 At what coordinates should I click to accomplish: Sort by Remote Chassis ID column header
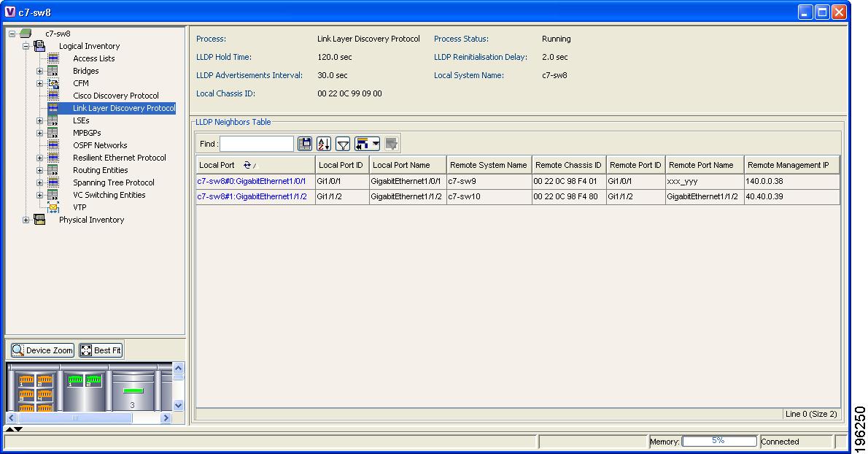pos(569,165)
